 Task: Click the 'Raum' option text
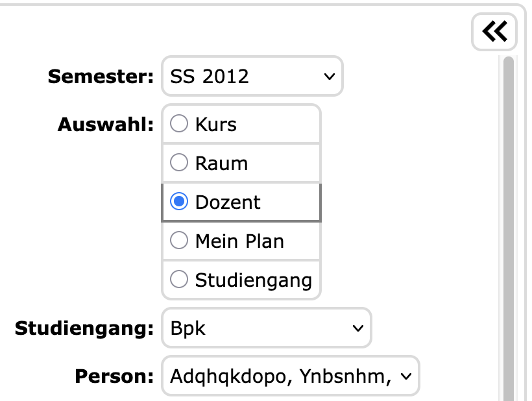(x=221, y=164)
